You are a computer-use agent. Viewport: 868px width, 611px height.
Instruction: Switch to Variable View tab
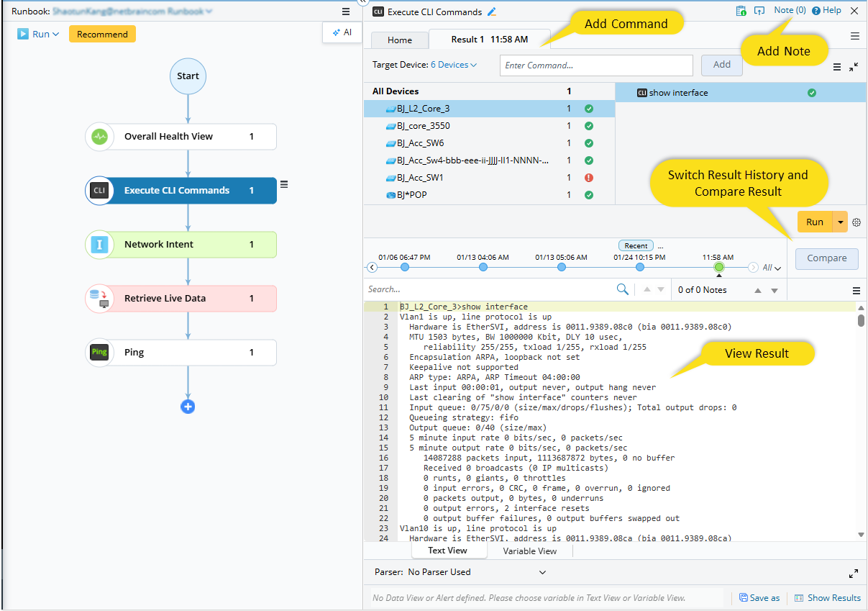529,551
